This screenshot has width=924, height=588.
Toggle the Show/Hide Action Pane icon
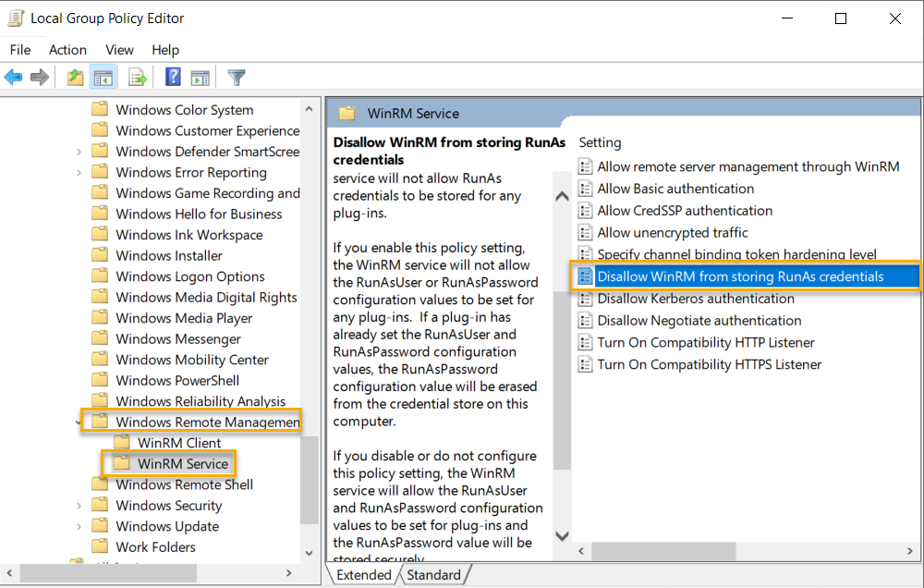(x=200, y=78)
